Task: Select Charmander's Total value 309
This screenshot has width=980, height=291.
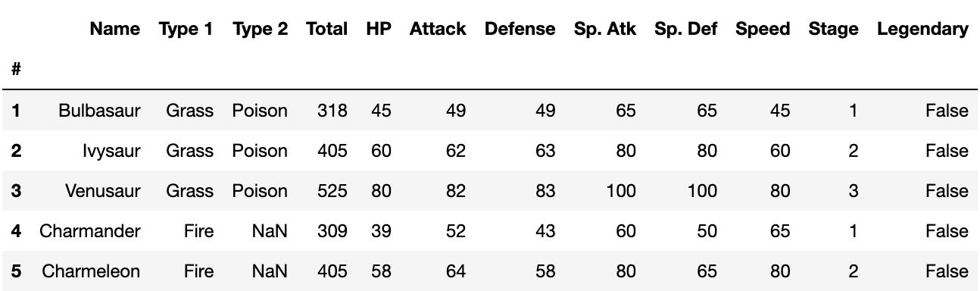Action: coord(332,231)
